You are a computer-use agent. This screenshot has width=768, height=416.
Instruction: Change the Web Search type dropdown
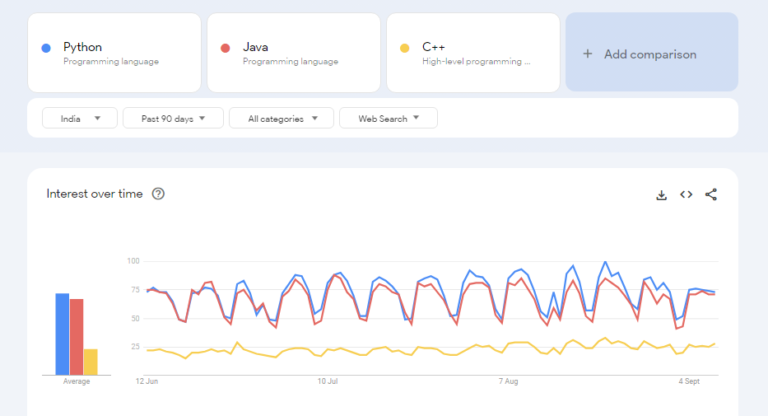coord(388,118)
